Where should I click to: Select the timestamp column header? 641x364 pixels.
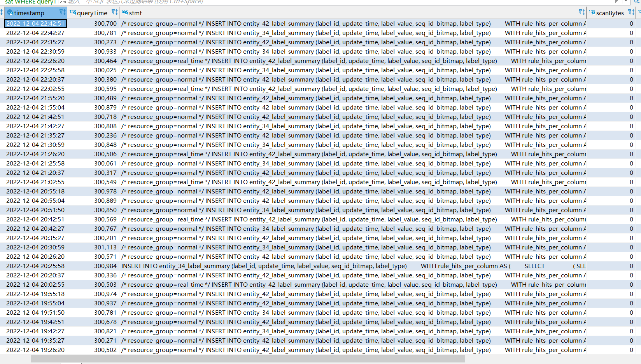coord(35,13)
